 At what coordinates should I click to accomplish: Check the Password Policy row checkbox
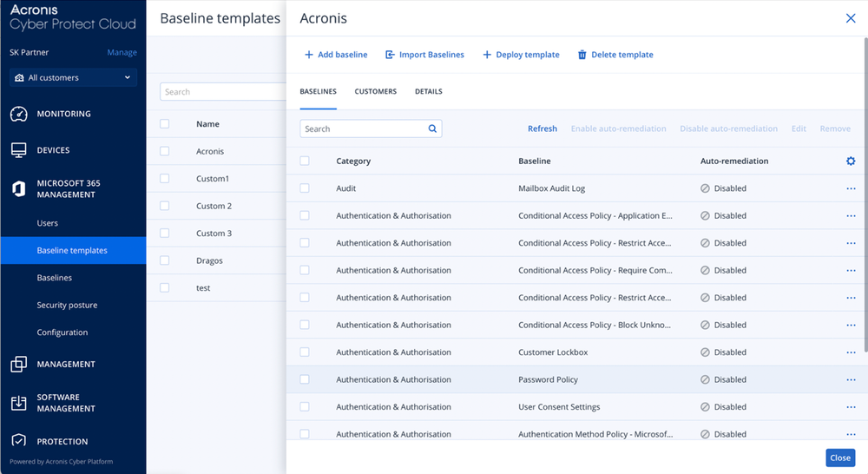coord(305,379)
